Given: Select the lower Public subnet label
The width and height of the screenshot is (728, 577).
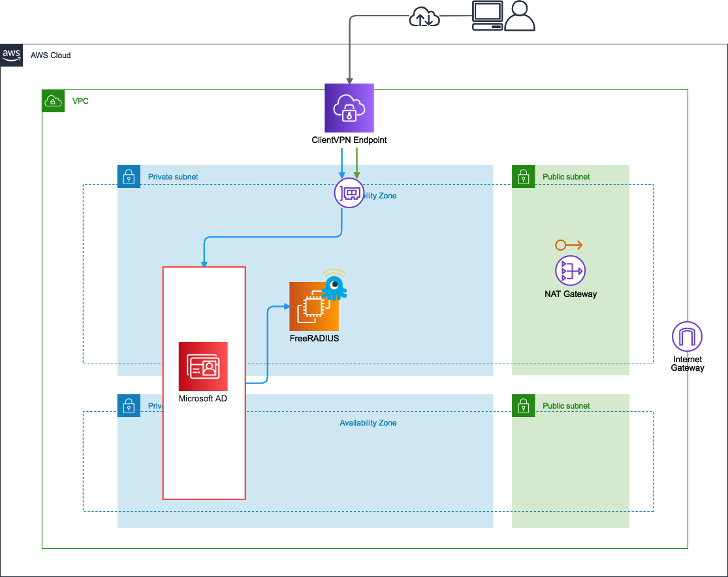Looking at the screenshot, I should click(x=566, y=406).
